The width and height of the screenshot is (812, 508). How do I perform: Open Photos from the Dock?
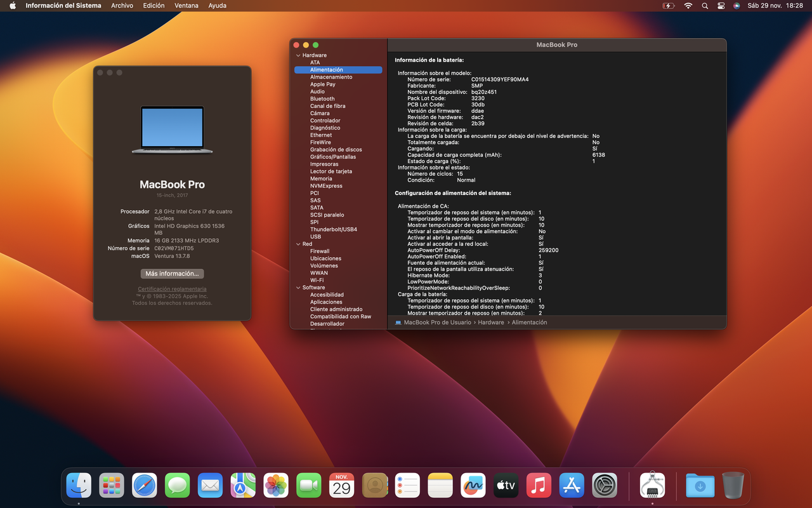point(275,485)
